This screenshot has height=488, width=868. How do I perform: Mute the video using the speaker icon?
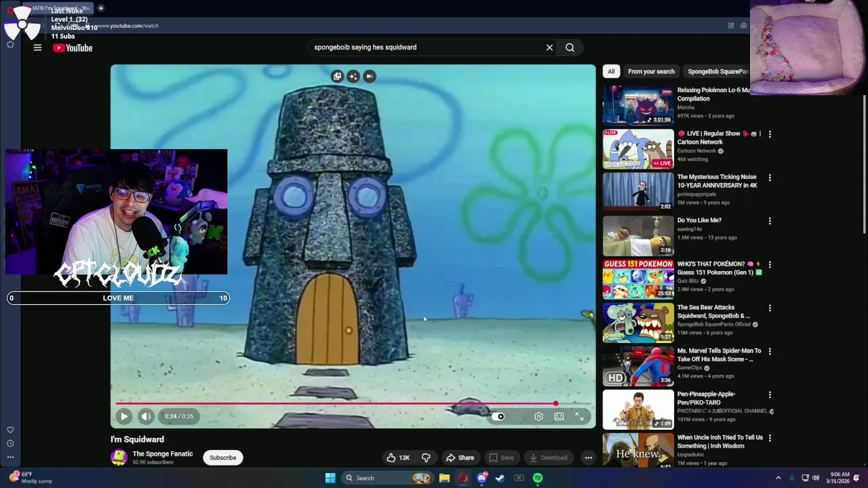coord(146,416)
